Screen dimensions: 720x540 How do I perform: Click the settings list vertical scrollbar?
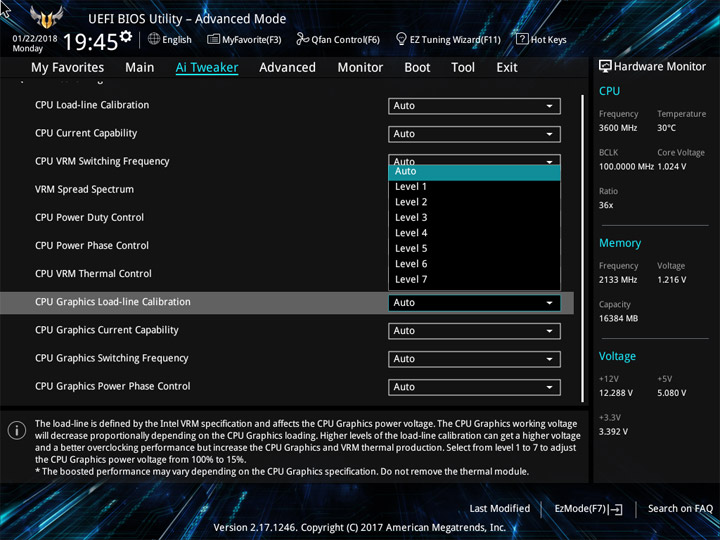point(583,248)
